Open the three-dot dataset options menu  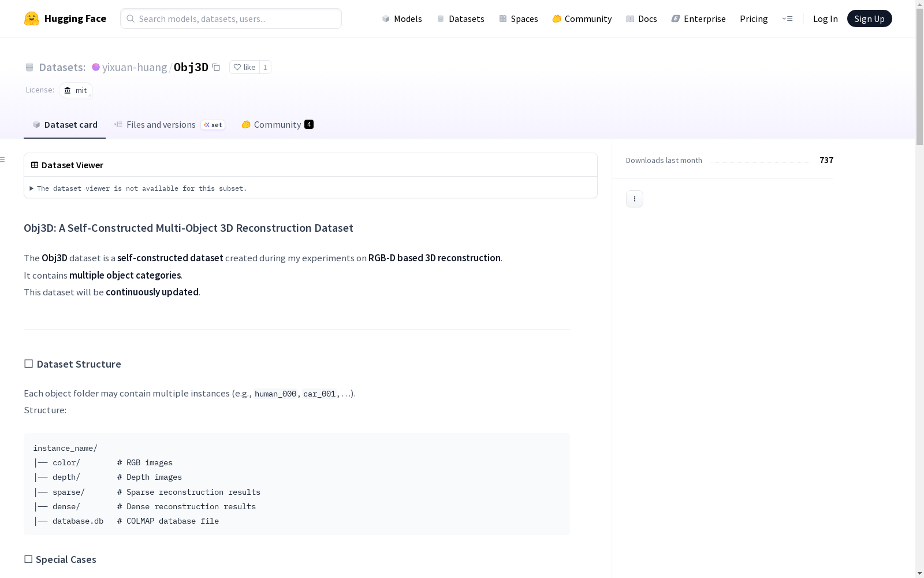coord(635,199)
